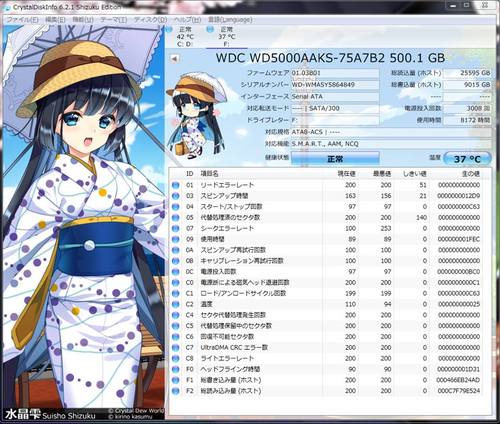Viewport: 500px width, 424px height.
Task: Click status icon for ID C8 row
Action: pos(175,358)
